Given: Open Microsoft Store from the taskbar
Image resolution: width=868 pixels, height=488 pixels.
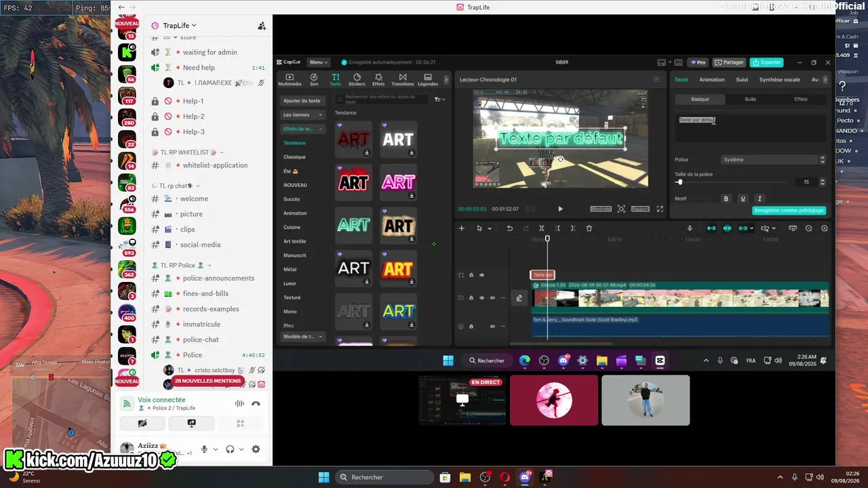Looking at the screenshot, I should click(445, 477).
